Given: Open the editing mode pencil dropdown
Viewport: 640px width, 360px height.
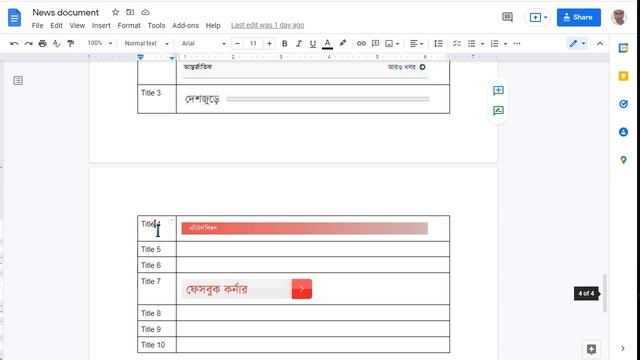Looking at the screenshot, I should coord(578,43).
